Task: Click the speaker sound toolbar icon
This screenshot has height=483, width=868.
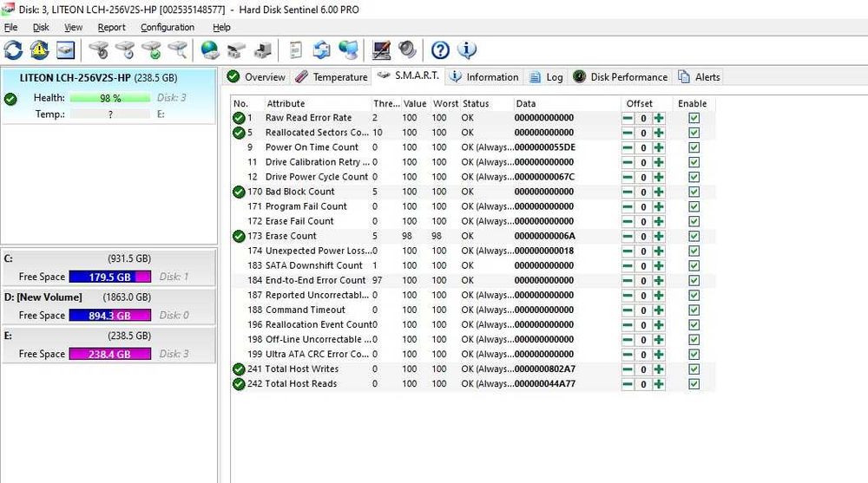Action: click(407, 50)
